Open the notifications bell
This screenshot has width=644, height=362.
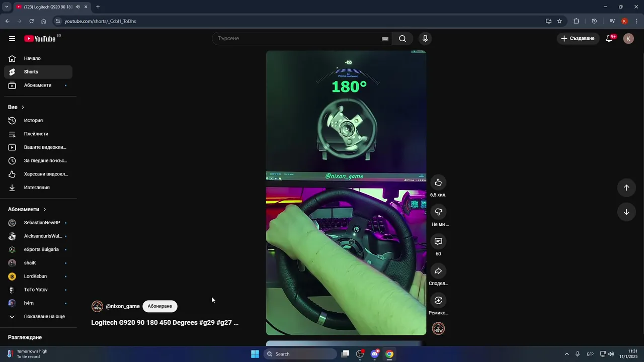(609, 39)
